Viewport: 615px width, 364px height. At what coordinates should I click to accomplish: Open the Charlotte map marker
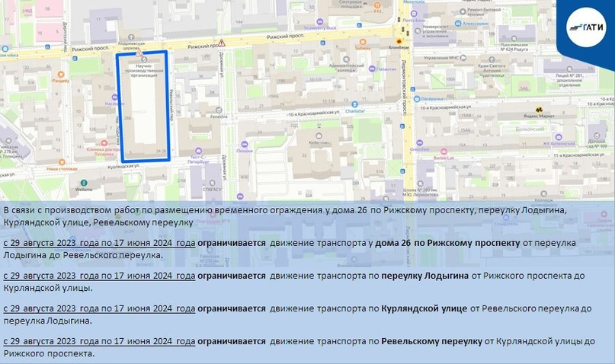tap(354, 103)
